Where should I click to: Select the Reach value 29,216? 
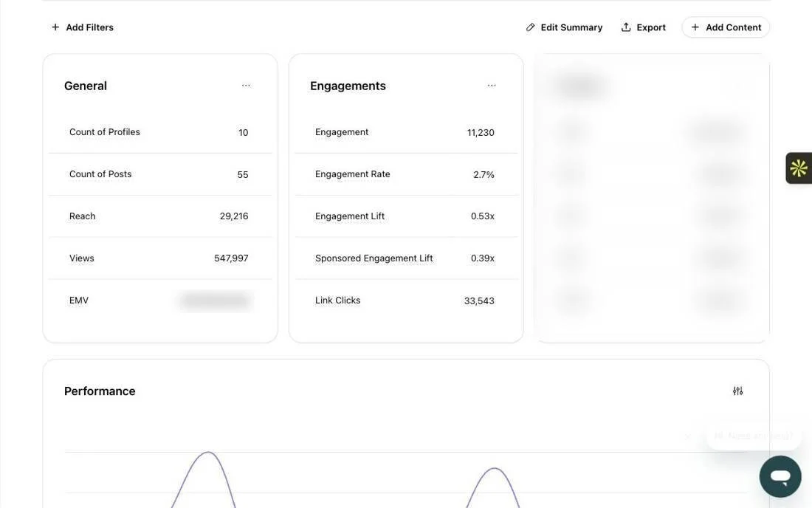(x=234, y=216)
